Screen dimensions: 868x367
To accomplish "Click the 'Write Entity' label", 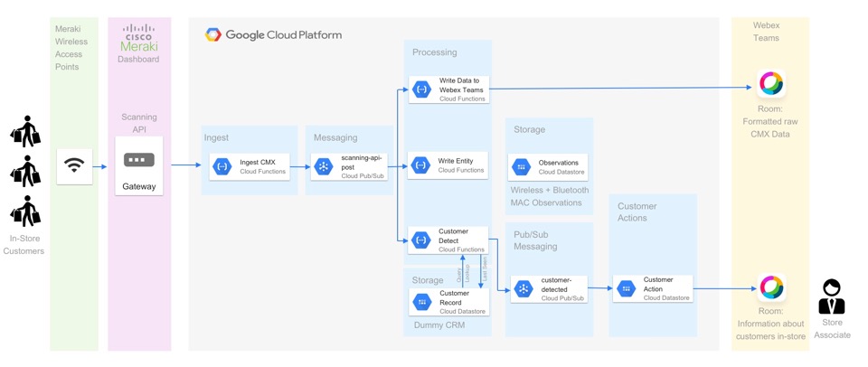I will tap(456, 161).
